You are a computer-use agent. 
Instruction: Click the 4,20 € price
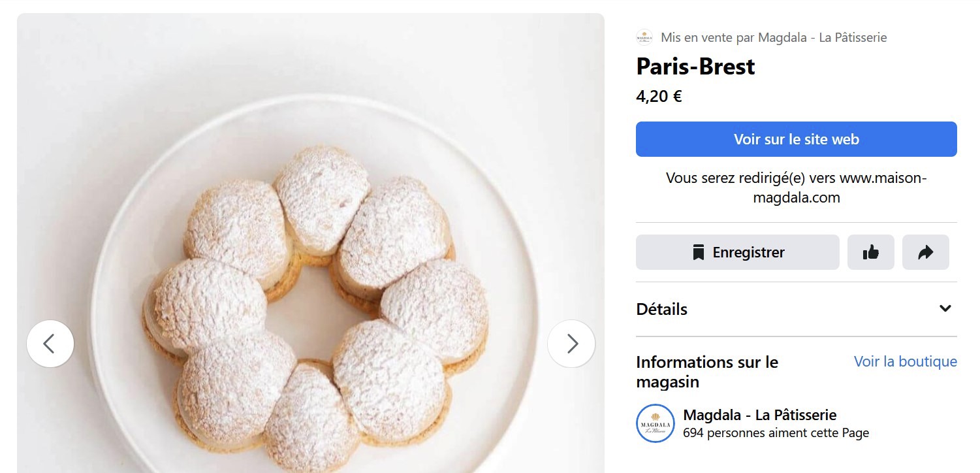click(659, 97)
